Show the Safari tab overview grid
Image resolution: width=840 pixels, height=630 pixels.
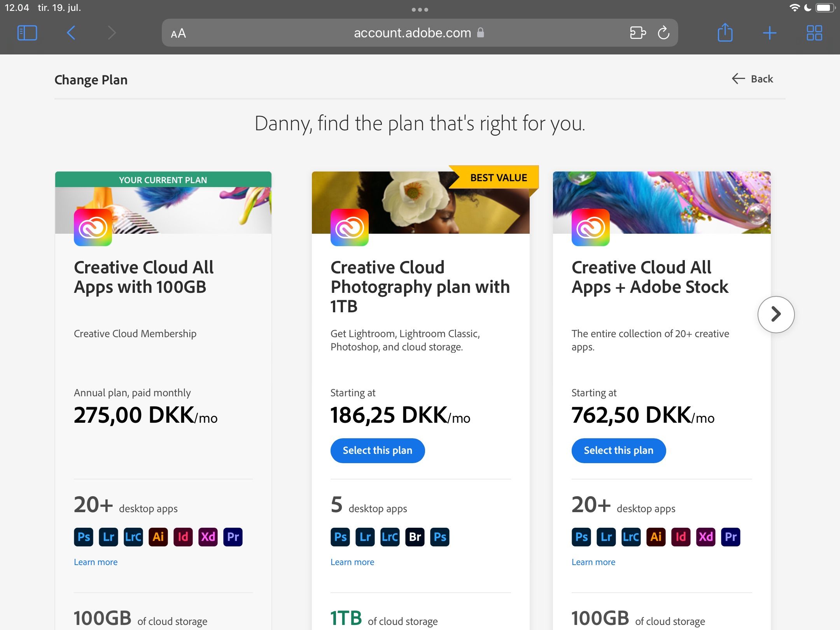click(x=814, y=33)
